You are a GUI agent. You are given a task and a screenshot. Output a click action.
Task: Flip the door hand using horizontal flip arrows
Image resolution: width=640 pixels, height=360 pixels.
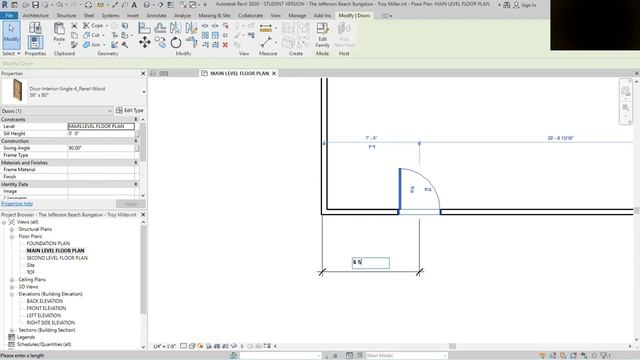pos(428,189)
